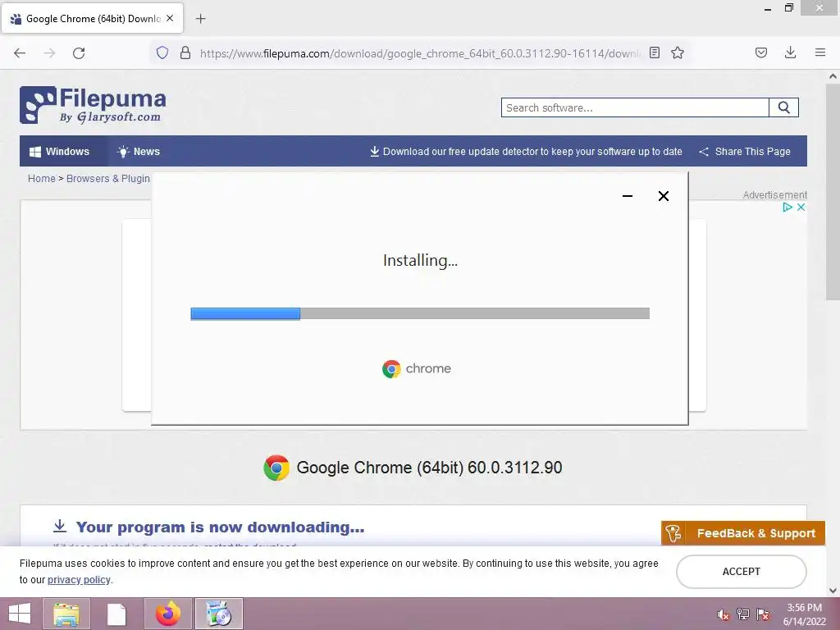
Task: Show the Firefox downloads panel
Action: (790, 52)
